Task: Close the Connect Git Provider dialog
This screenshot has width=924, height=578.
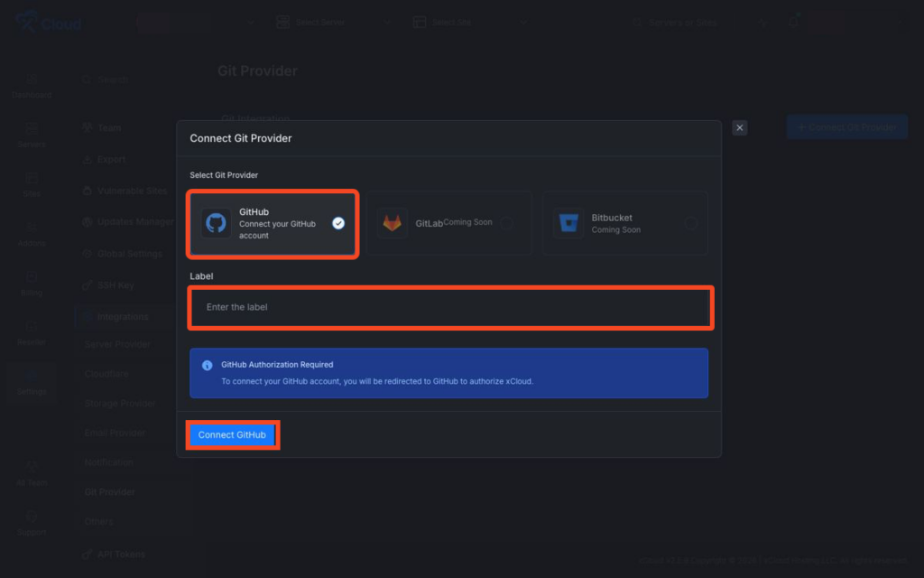Action: (740, 127)
